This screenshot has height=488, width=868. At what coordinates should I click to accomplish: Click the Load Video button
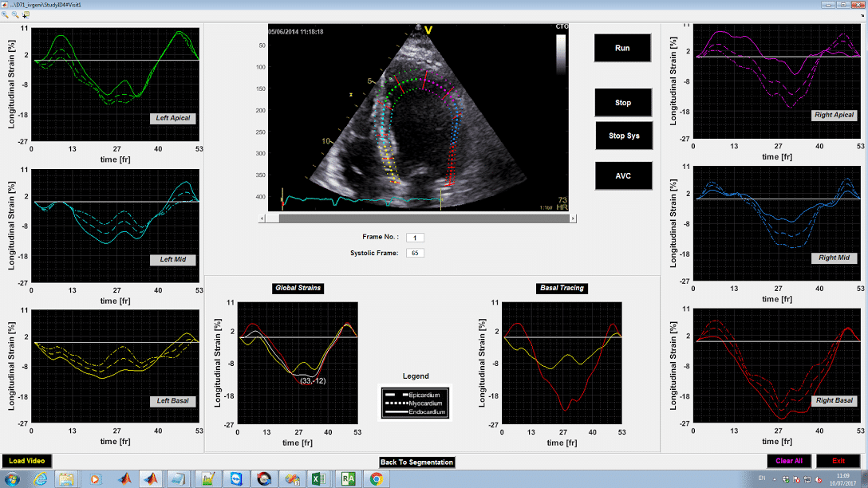coord(27,461)
